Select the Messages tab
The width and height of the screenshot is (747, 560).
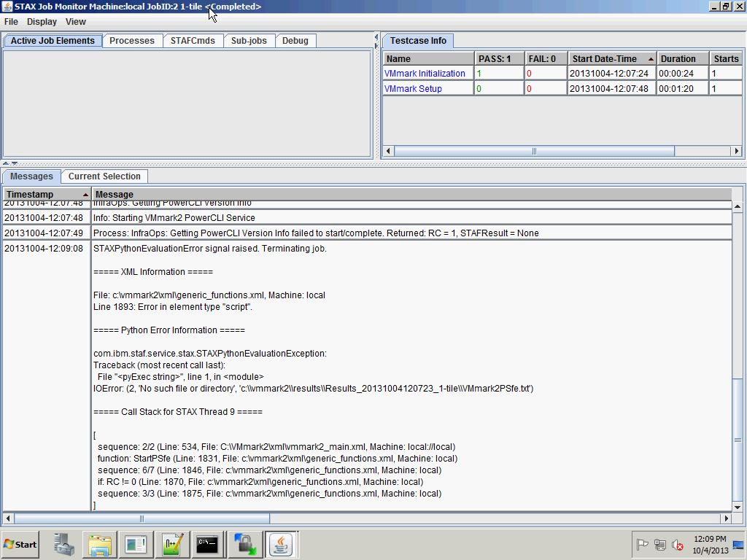pyautogui.click(x=31, y=176)
